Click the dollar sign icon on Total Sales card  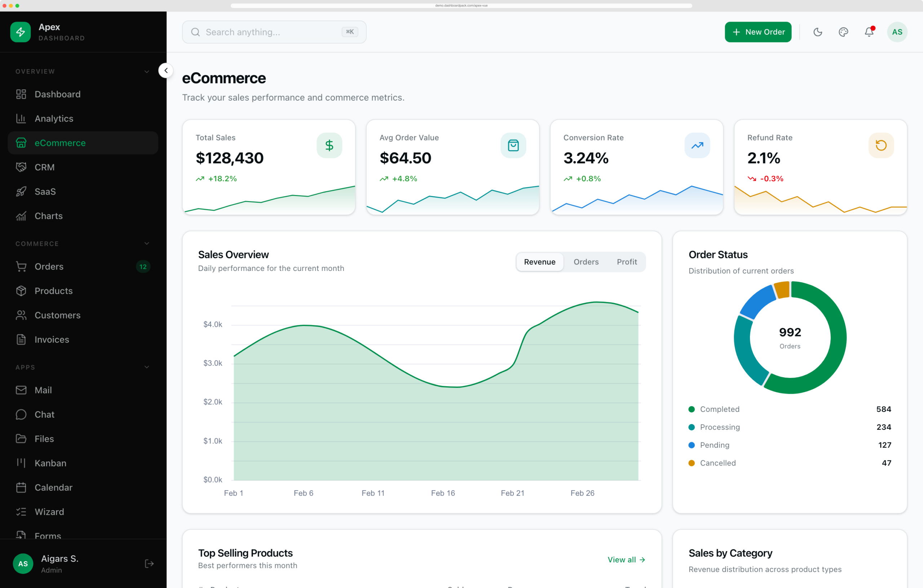pyautogui.click(x=329, y=145)
